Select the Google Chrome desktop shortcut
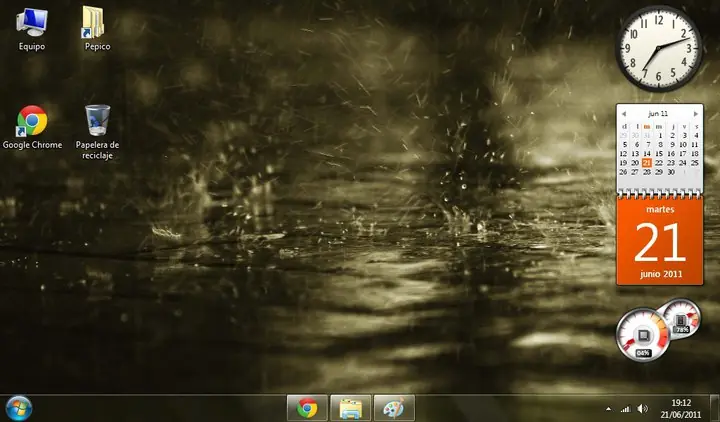The height and width of the screenshot is (422, 720). 32,127
